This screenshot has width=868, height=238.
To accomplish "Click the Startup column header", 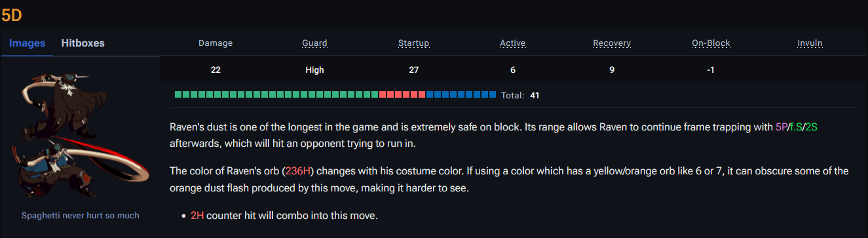I will click(x=413, y=43).
